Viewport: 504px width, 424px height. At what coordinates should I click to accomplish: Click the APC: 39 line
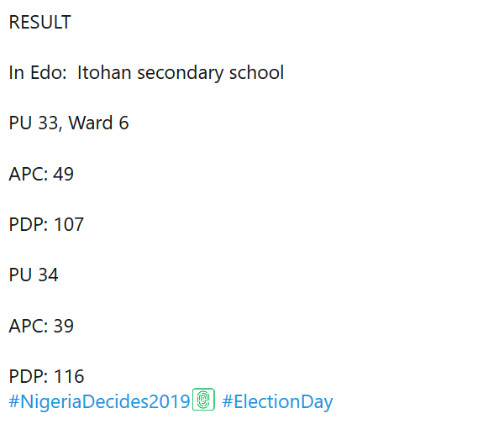pos(41,326)
